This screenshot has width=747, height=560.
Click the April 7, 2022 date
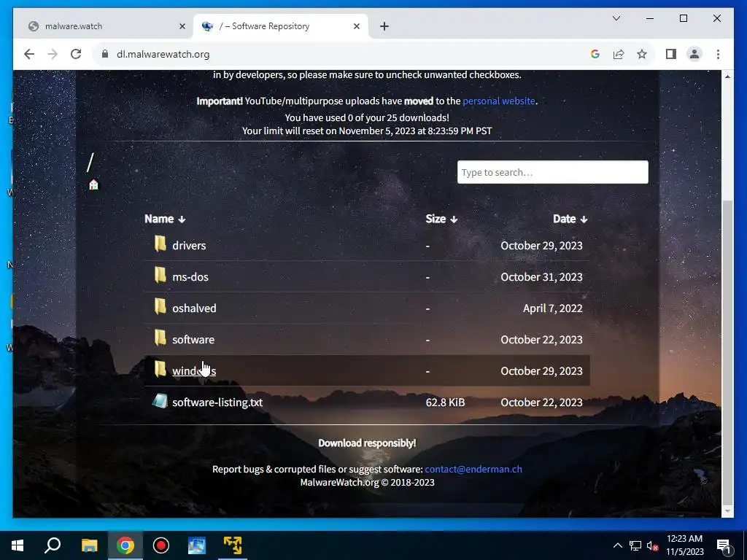(553, 308)
